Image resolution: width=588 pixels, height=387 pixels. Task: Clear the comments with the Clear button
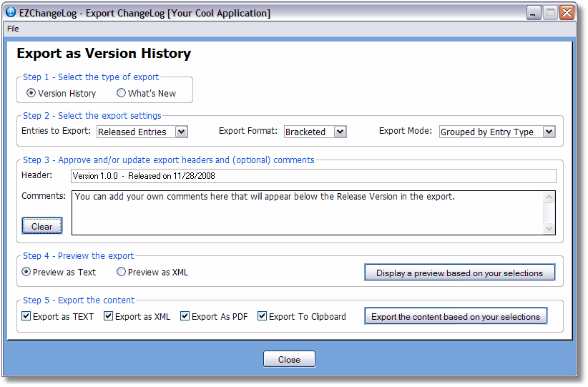coord(42,226)
